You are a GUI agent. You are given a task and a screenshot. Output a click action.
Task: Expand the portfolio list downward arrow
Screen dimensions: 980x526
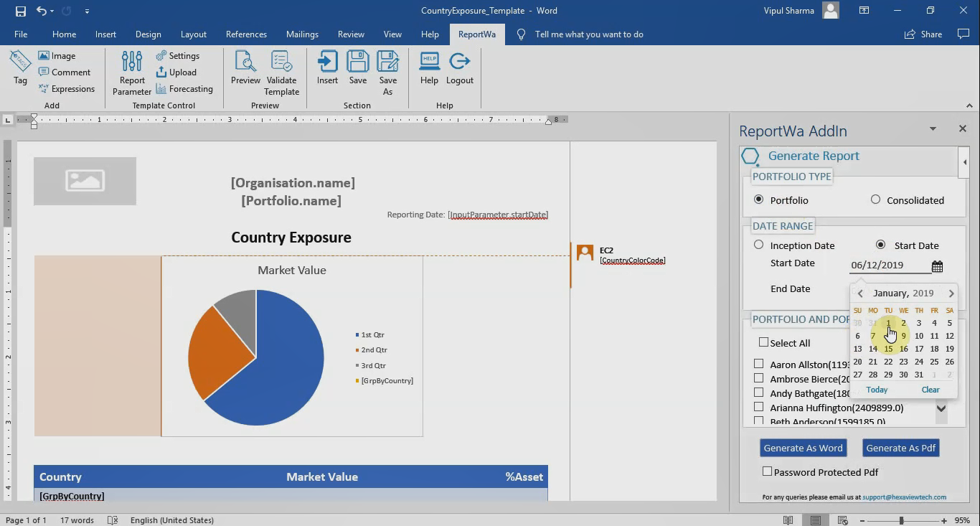pyautogui.click(x=941, y=408)
